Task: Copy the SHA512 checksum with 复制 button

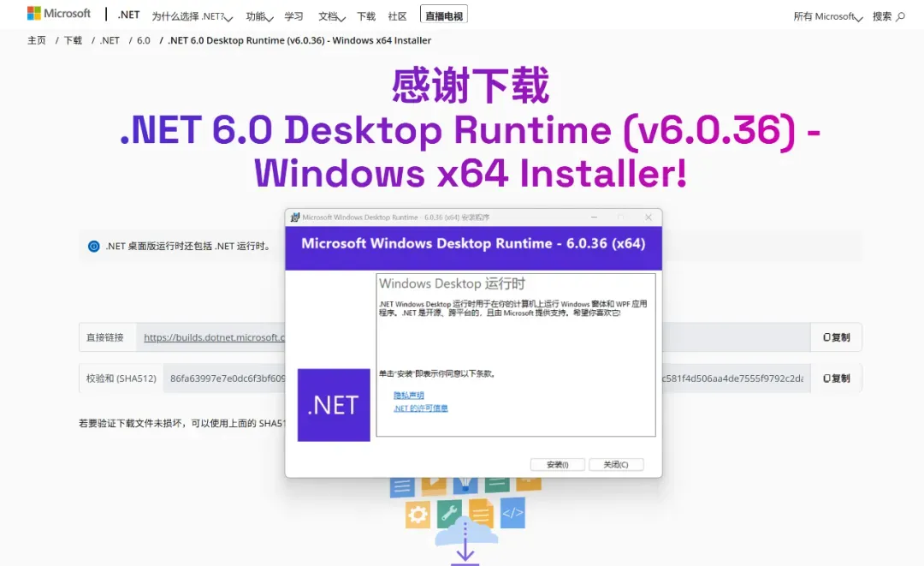Action: [x=836, y=378]
